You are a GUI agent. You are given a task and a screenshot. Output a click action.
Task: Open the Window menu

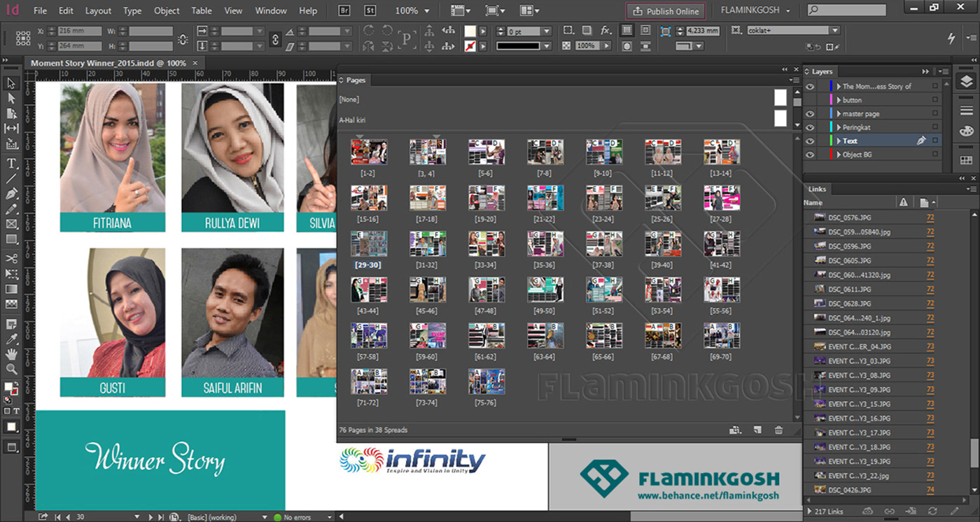pos(271,10)
